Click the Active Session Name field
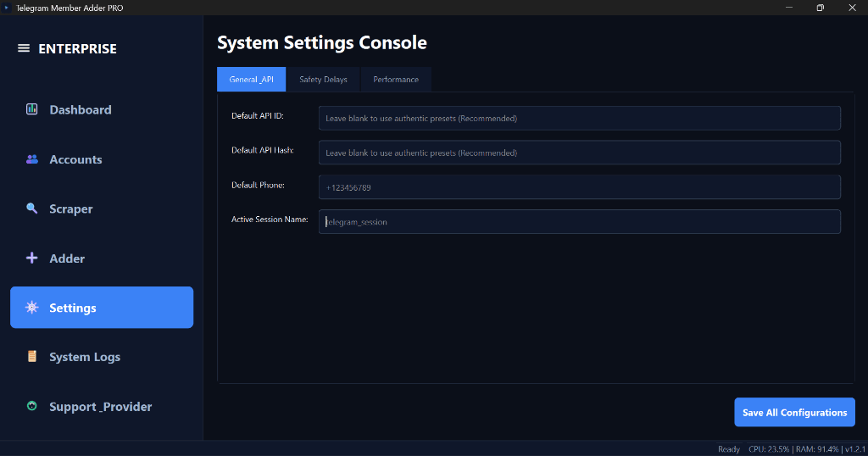This screenshot has width=868, height=456. 580,222
